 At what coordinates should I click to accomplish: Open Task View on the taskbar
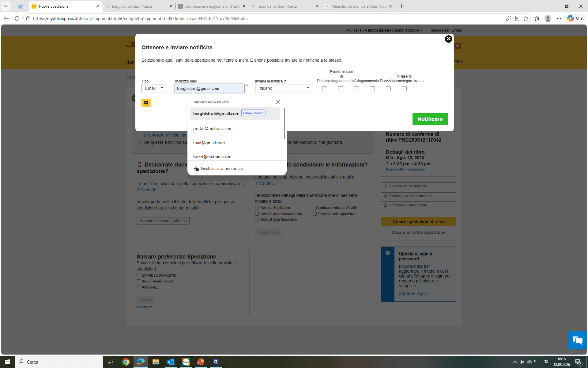click(110, 362)
